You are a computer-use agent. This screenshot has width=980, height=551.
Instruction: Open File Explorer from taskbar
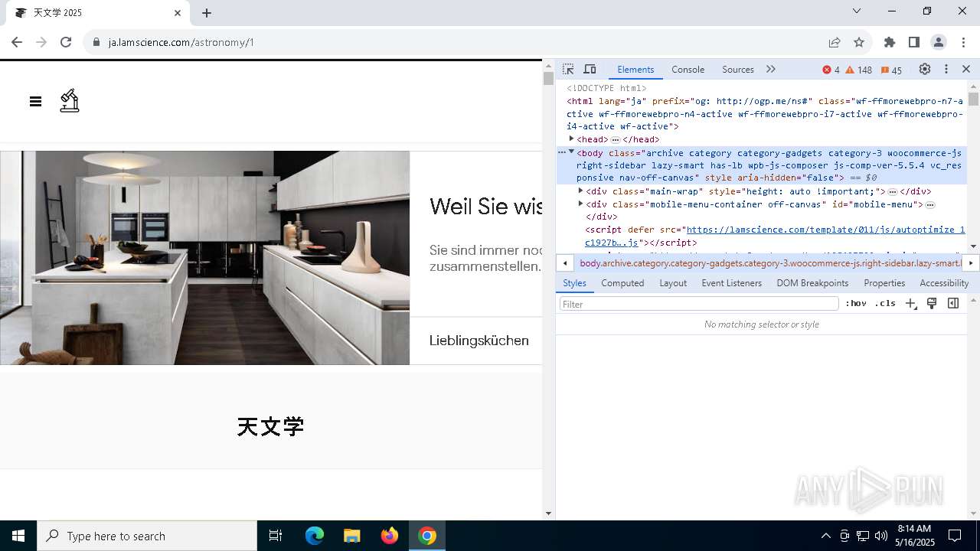(351, 536)
